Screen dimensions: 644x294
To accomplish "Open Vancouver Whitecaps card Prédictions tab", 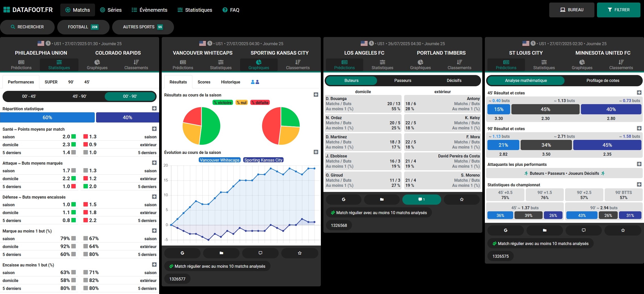I will pos(183,65).
